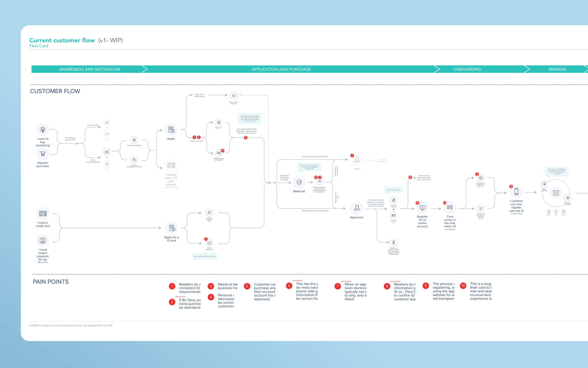
Task: Click the 'Flexi Card' subtitle
Action: click(x=39, y=46)
